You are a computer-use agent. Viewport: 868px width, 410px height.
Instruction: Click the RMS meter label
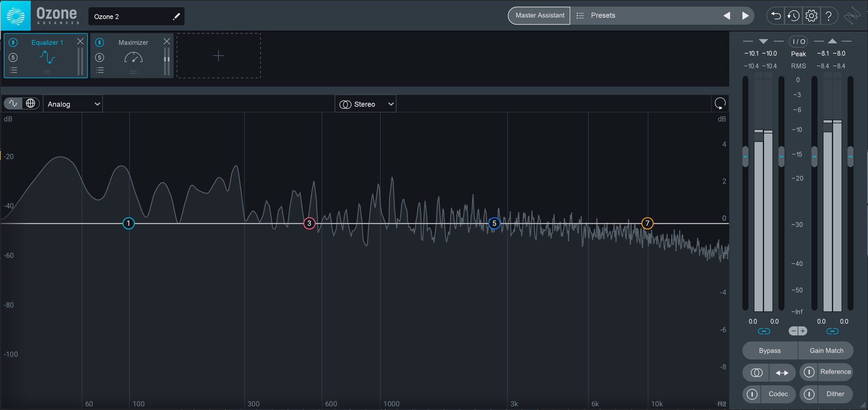click(x=798, y=66)
